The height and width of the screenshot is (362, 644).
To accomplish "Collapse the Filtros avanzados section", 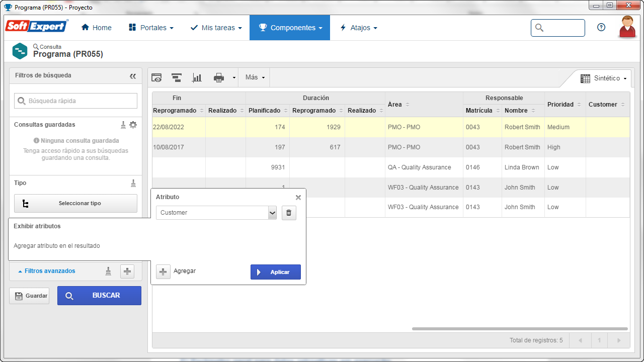I will tap(46, 271).
